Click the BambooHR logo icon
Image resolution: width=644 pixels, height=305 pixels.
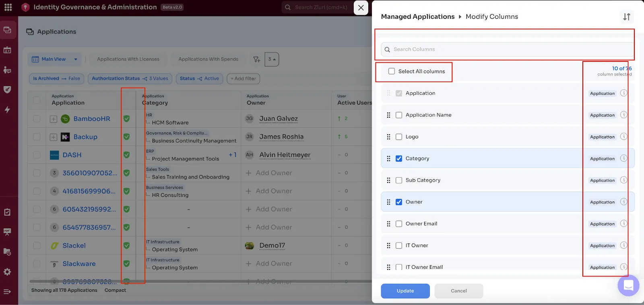(x=65, y=119)
